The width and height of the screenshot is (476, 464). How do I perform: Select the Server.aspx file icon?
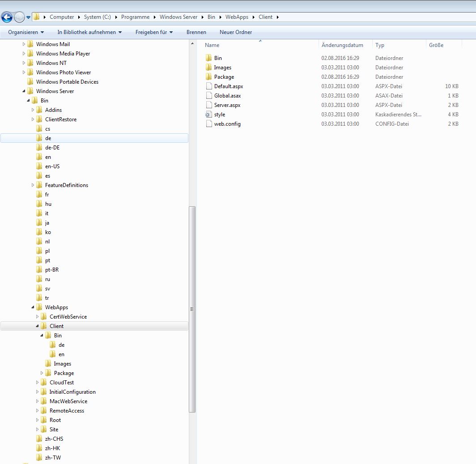coord(208,105)
